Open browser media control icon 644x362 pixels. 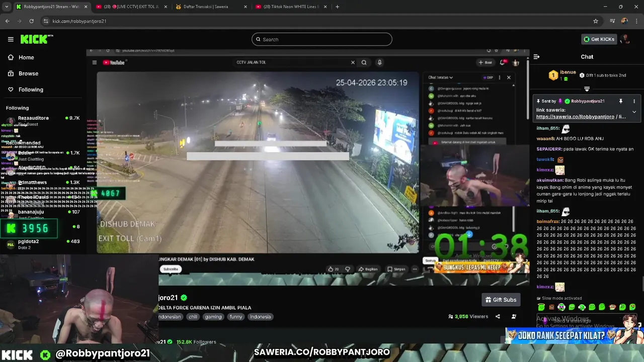612,21
